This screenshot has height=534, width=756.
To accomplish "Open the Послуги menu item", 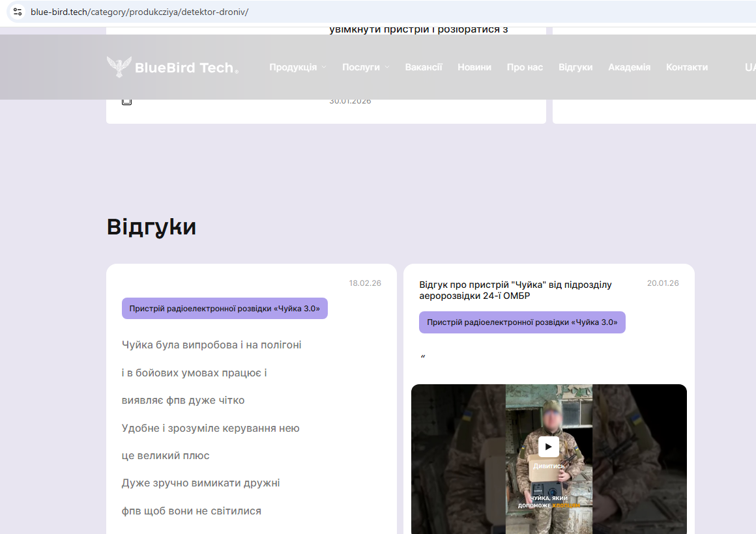I will point(360,68).
